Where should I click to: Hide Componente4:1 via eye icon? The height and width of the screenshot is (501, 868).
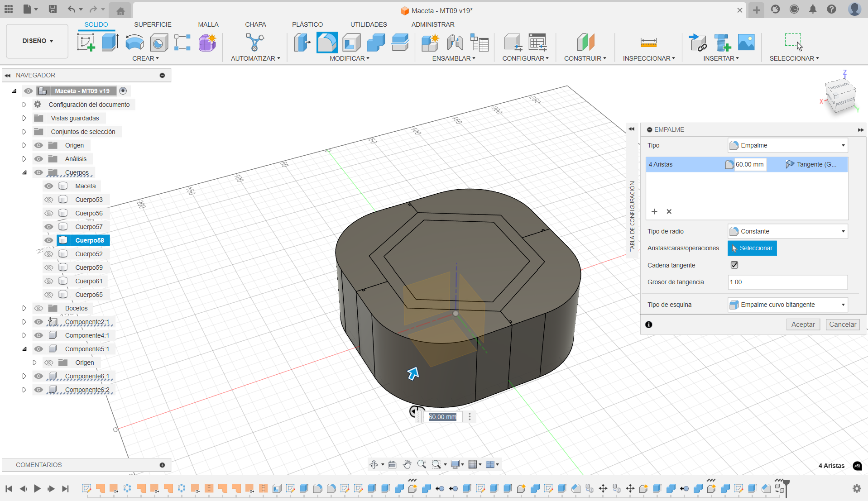(x=38, y=335)
